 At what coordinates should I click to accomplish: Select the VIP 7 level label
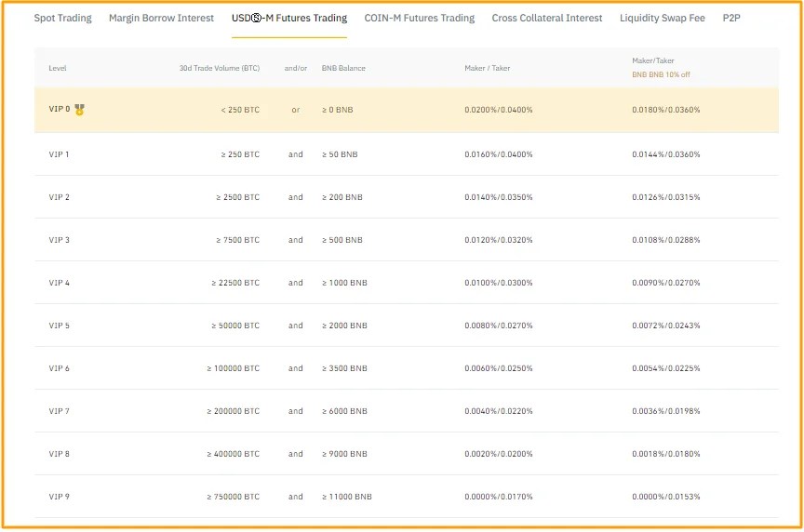pyautogui.click(x=59, y=411)
